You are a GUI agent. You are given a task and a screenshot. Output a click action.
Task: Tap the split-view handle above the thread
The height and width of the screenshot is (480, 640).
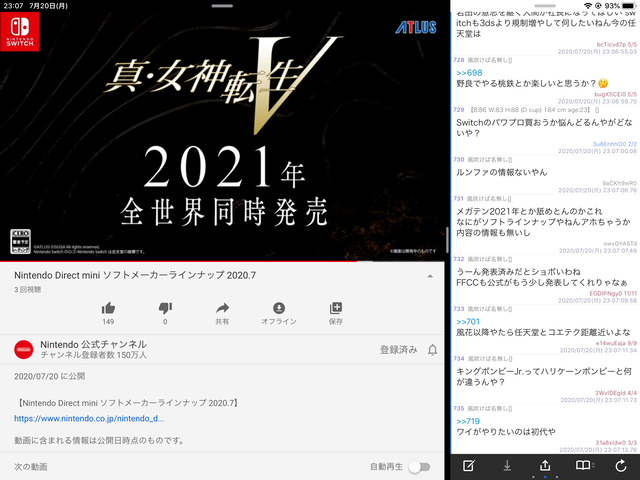click(545, 6)
